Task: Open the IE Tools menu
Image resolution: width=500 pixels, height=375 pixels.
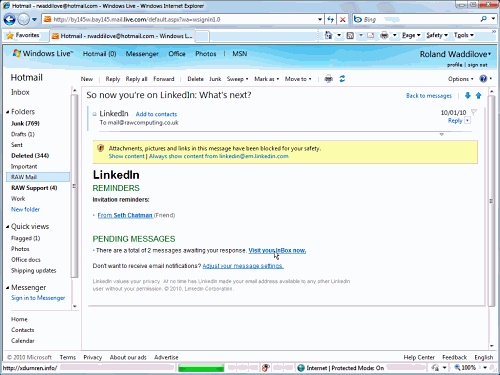Action: point(463,35)
